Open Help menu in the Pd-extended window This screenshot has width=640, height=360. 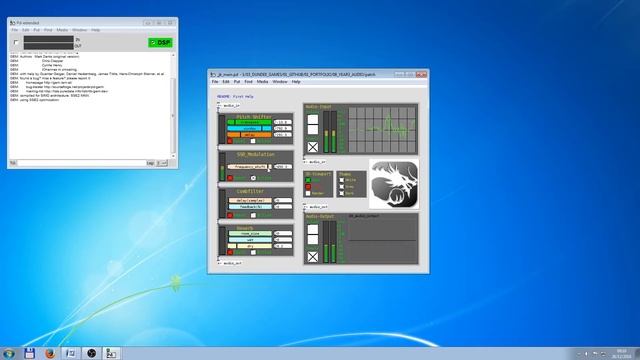click(96, 30)
